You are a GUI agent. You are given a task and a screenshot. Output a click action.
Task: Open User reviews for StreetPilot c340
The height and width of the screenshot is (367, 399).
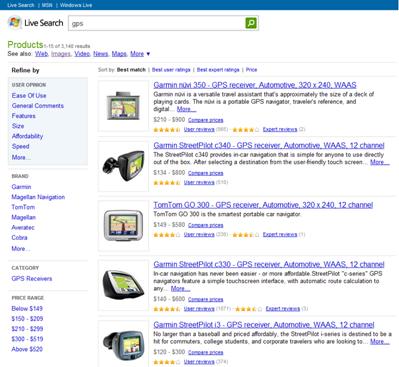199,182
